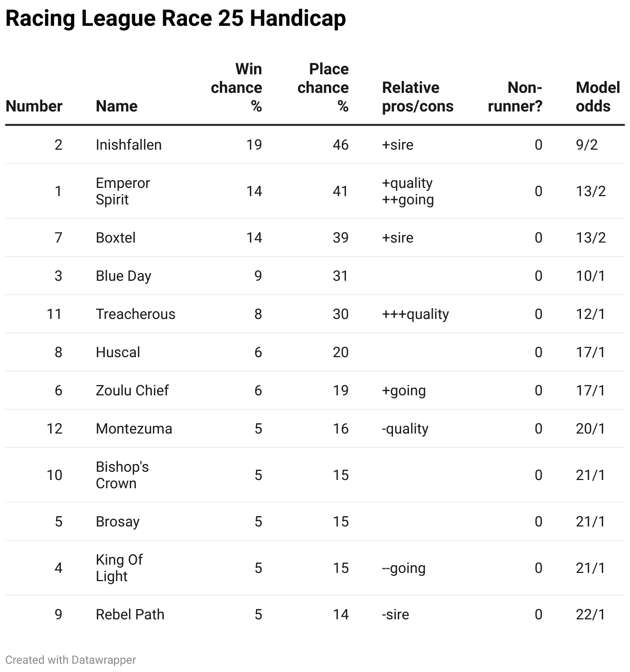Image resolution: width=630 pixels, height=672 pixels.
Task: Open the Created with Datawrapper link
Action: click(71, 660)
